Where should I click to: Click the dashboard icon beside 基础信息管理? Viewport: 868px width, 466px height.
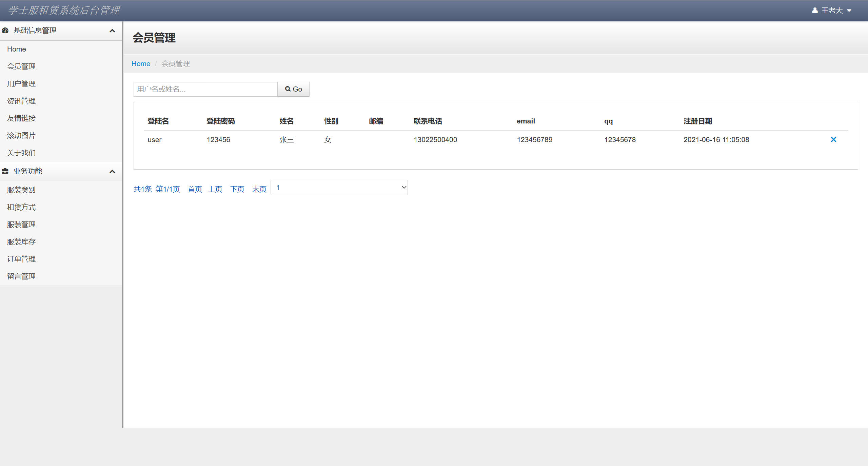click(x=5, y=31)
